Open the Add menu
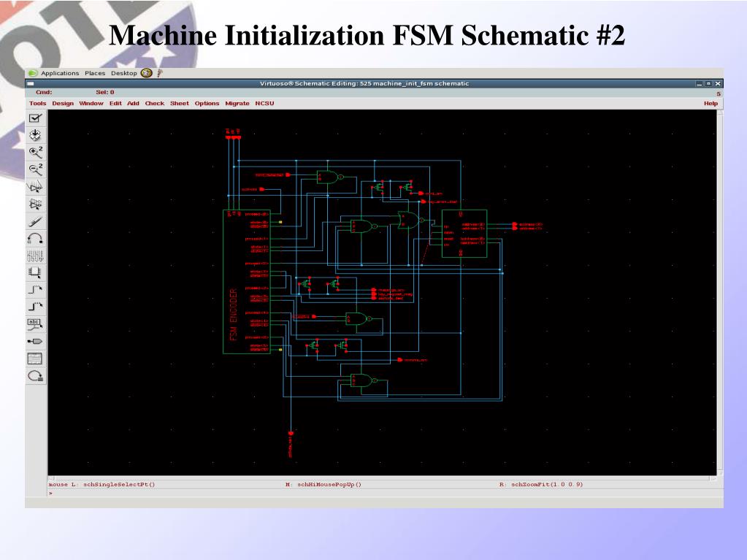747x560 pixels. click(x=133, y=104)
